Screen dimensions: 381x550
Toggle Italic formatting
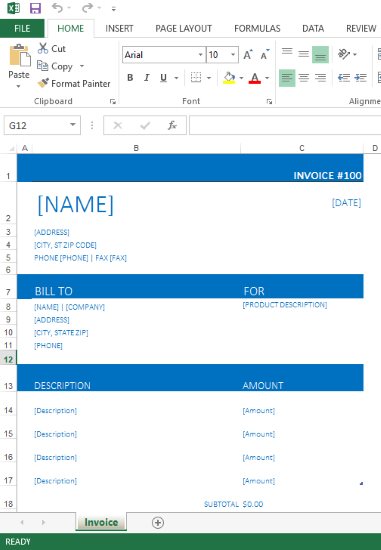147,78
